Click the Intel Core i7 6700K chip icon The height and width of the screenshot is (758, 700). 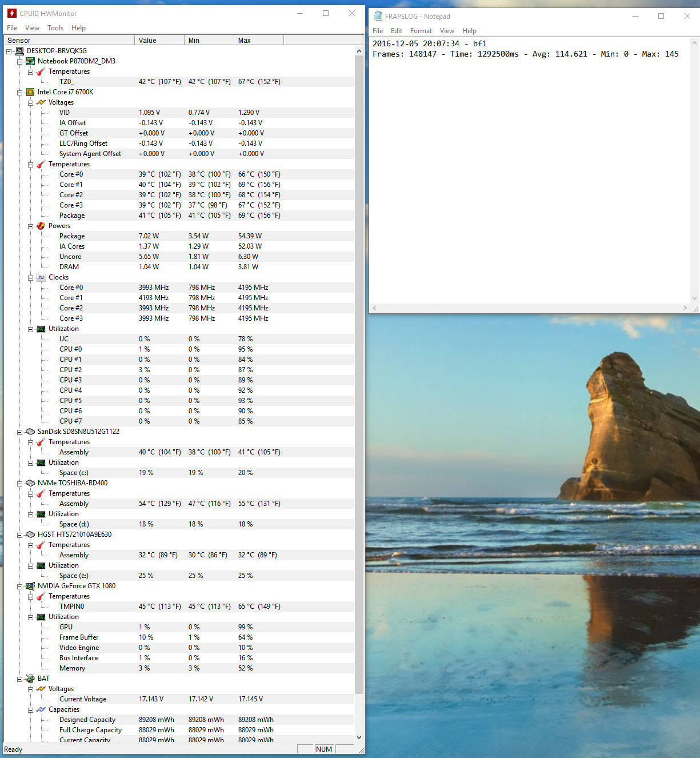point(30,92)
